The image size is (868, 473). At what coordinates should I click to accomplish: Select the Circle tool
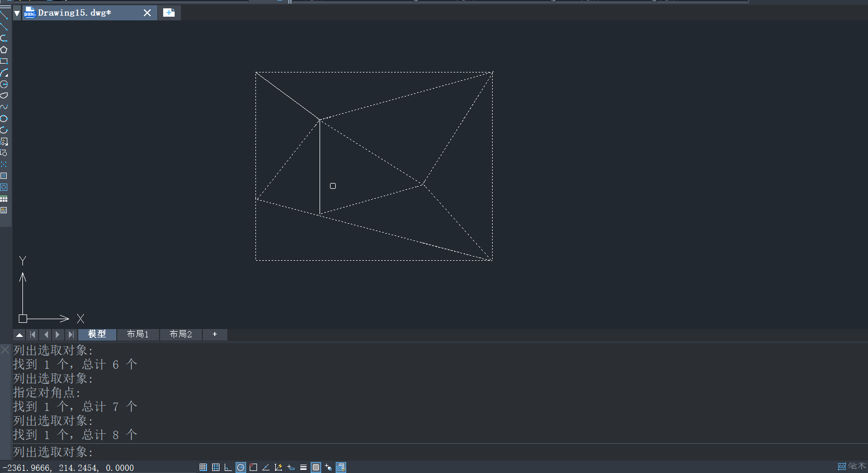point(4,84)
